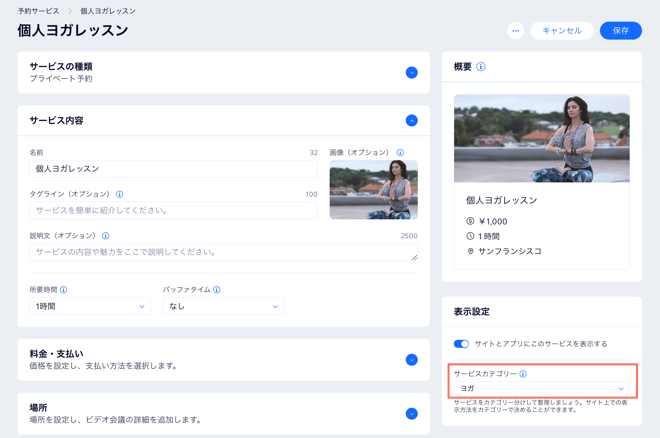Expand the サービスの種類 section
The height and width of the screenshot is (438, 660).
click(x=412, y=72)
